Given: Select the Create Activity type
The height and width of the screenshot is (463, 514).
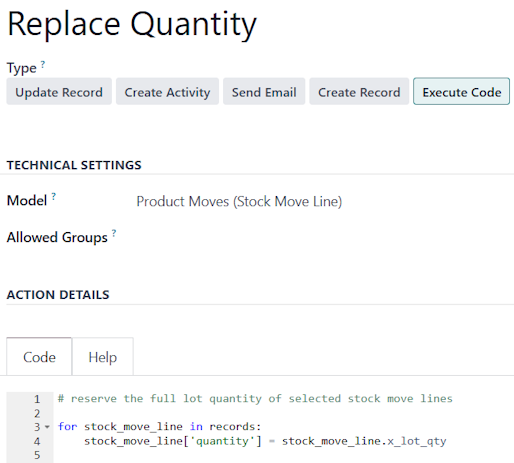Looking at the screenshot, I should [167, 92].
